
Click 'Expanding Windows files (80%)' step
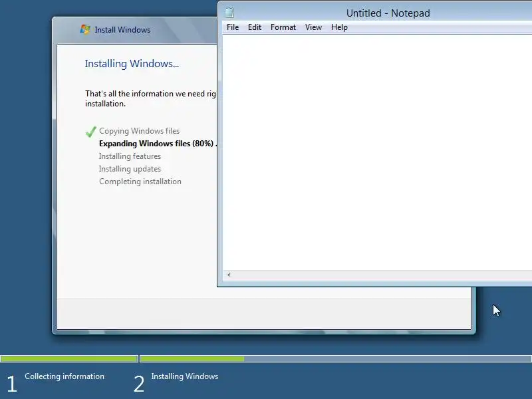pos(156,144)
